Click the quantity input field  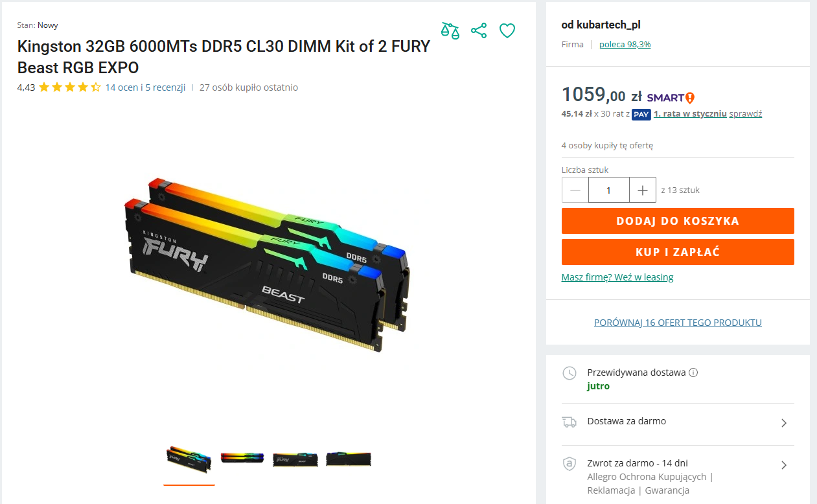pyautogui.click(x=609, y=190)
